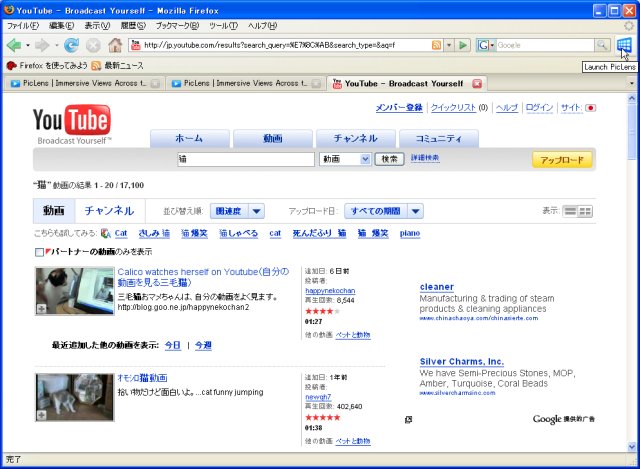Screen dimensions: 640x469
Task: Open the 編集 menu
Action: click(x=61, y=26)
